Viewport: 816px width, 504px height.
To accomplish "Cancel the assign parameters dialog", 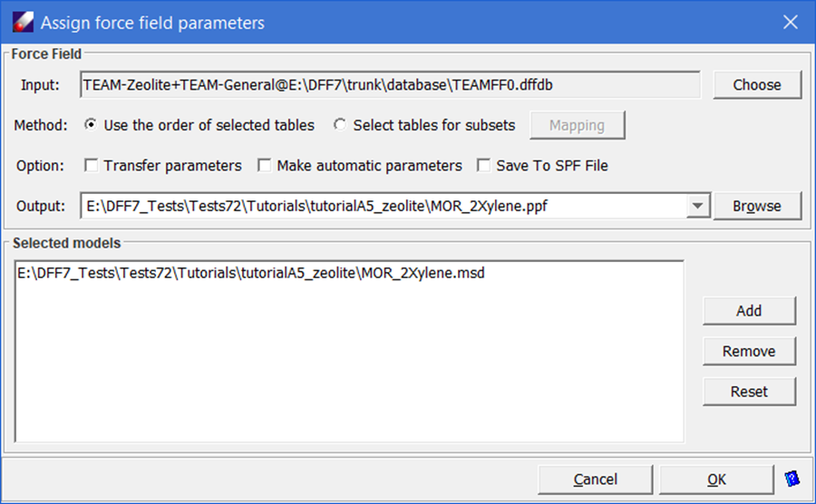I will tap(596, 480).
